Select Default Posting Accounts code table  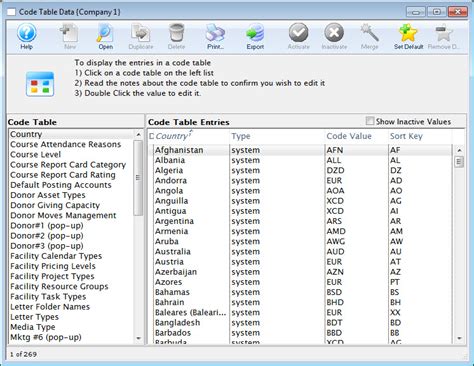[x=71, y=185]
